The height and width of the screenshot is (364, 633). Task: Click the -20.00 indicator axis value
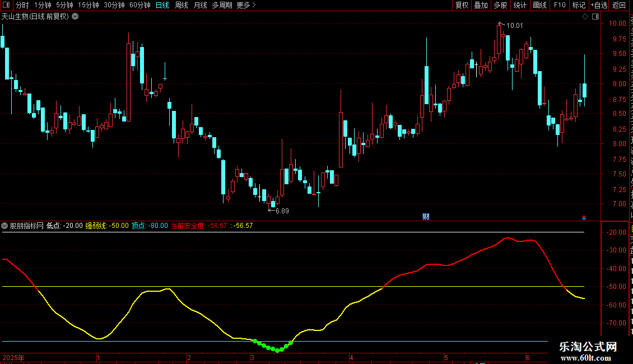(616, 232)
